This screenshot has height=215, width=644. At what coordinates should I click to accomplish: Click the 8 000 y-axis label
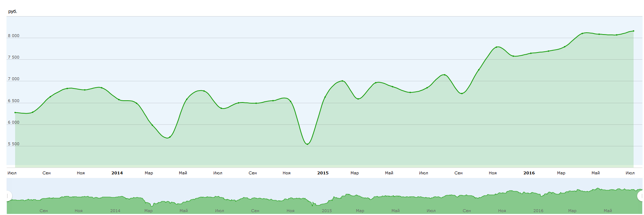coord(14,36)
